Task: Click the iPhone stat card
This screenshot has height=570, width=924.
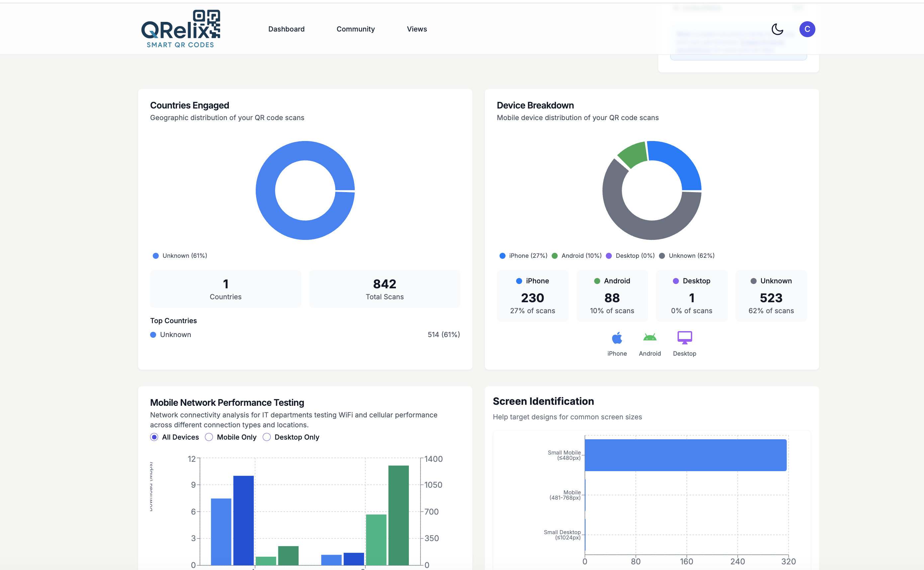Action: (532, 296)
